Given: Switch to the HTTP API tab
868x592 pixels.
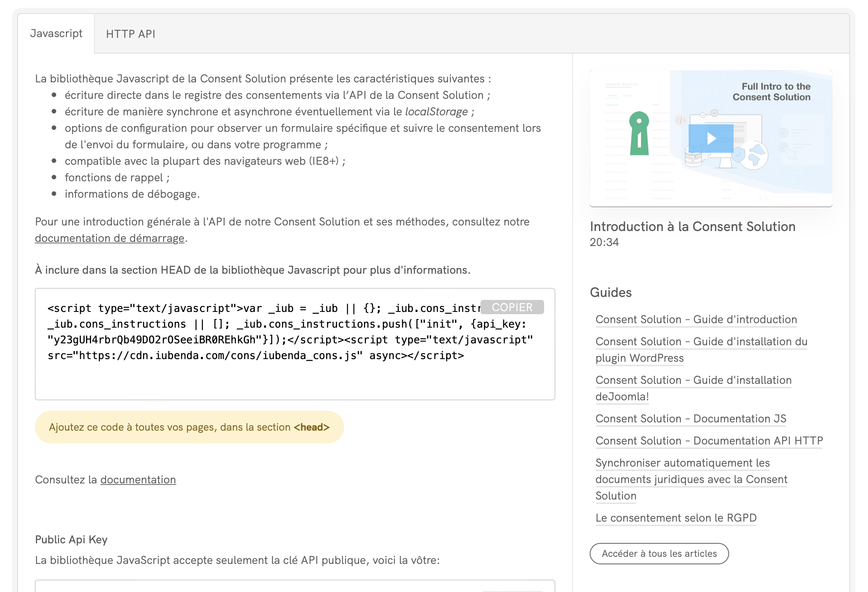Looking at the screenshot, I should click(130, 34).
